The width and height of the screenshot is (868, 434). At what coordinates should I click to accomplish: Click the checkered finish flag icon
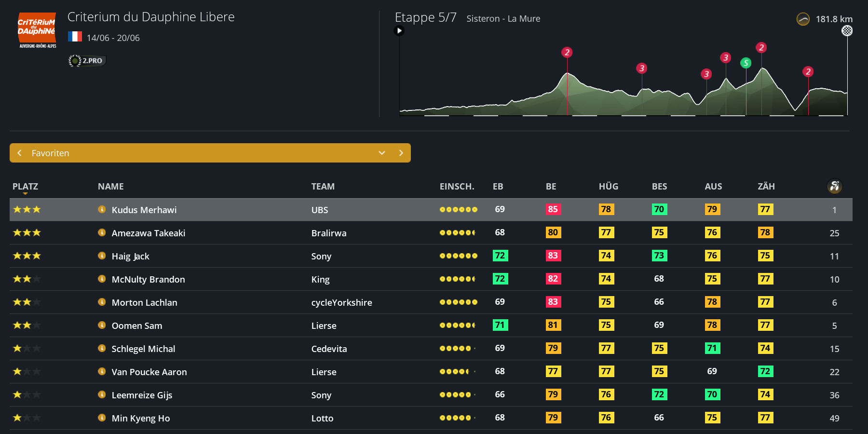[847, 31]
